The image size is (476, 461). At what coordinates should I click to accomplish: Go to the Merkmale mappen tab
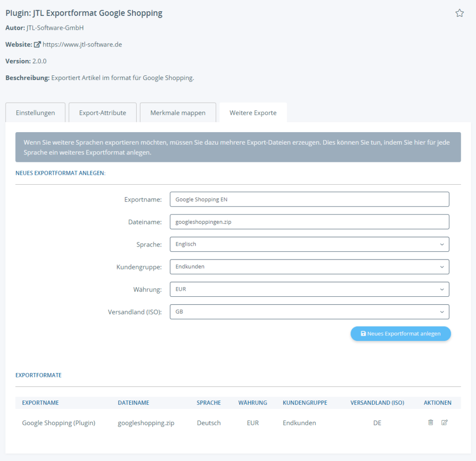tap(178, 113)
